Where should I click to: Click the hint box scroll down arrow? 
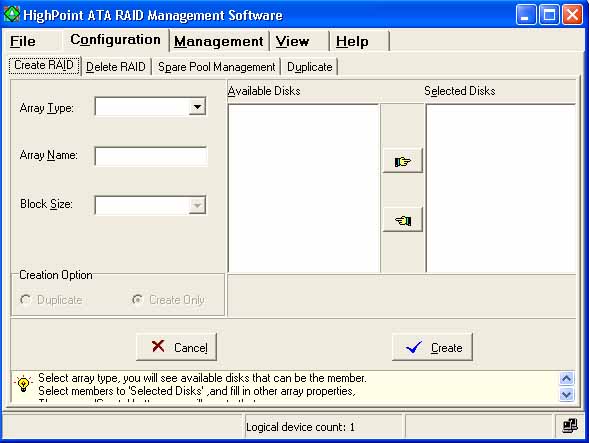566,394
